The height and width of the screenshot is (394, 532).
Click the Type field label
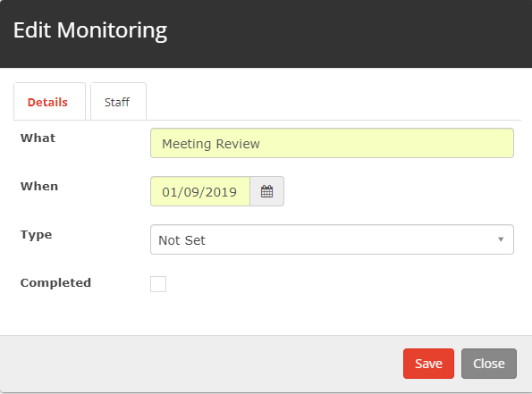pos(37,235)
